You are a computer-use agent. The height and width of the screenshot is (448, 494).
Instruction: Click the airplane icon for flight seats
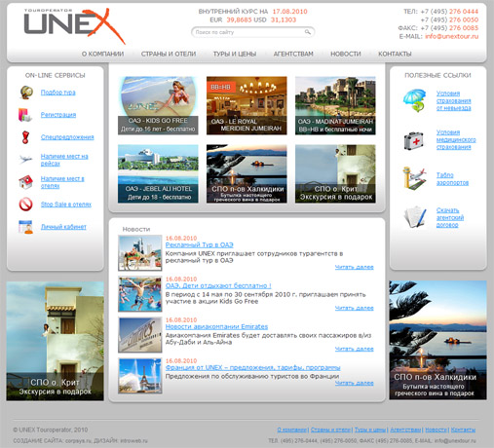25,160
